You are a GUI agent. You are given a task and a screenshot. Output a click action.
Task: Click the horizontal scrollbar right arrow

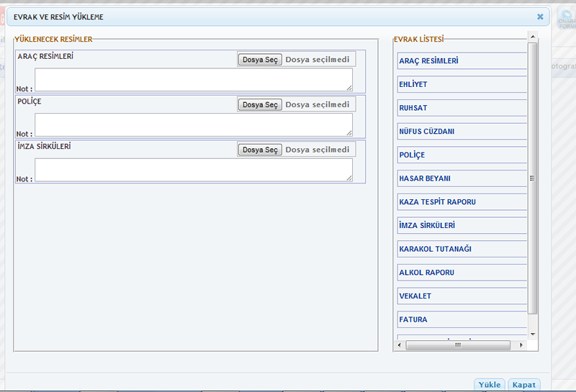(521, 345)
